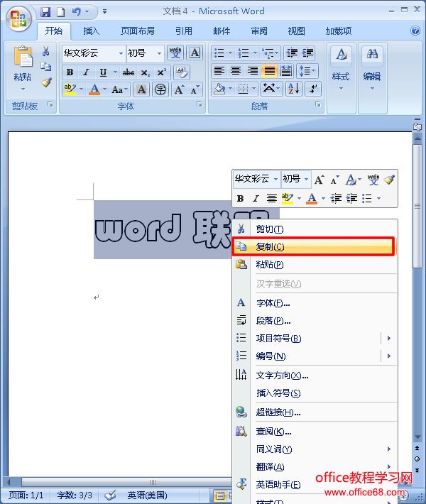Open Help with the question mark icon

(415, 31)
